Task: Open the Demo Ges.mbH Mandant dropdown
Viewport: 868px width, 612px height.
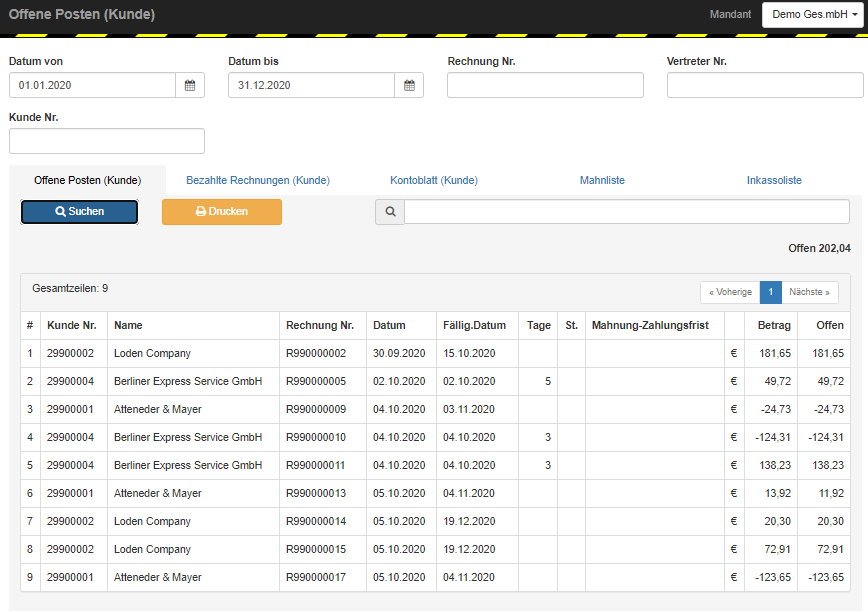Action: click(813, 14)
